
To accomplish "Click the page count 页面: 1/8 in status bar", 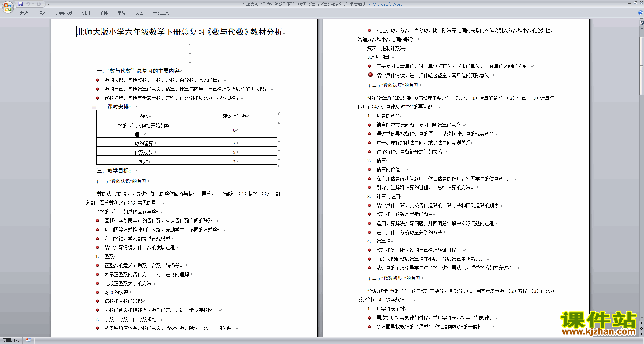I will (x=11, y=340).
